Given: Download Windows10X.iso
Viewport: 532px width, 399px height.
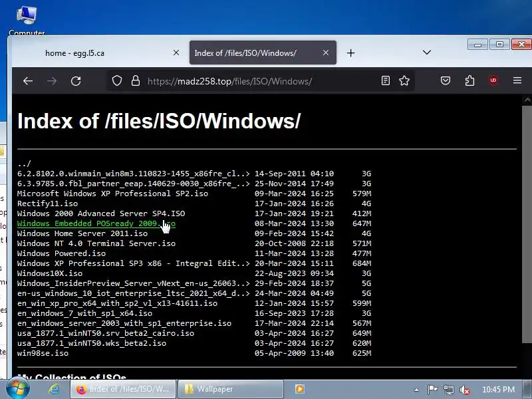Looking at the screenshot, I should (x=50, y=273).
